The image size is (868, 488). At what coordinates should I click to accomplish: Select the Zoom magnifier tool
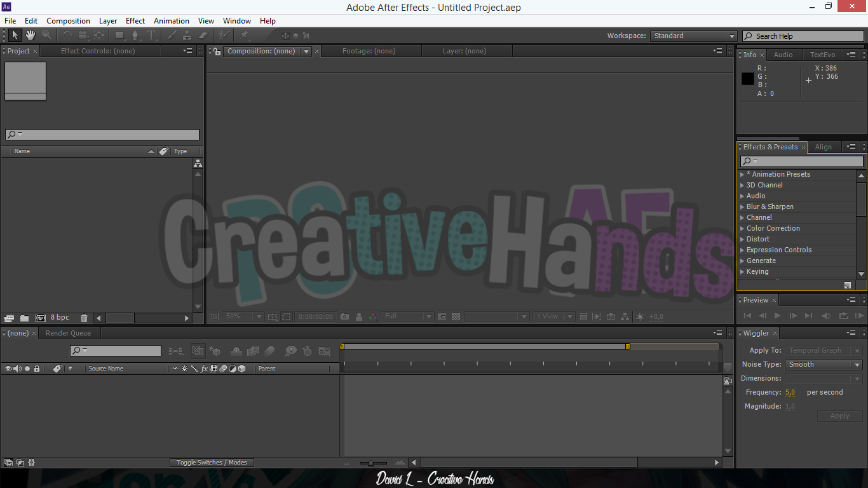pos(47,36)
